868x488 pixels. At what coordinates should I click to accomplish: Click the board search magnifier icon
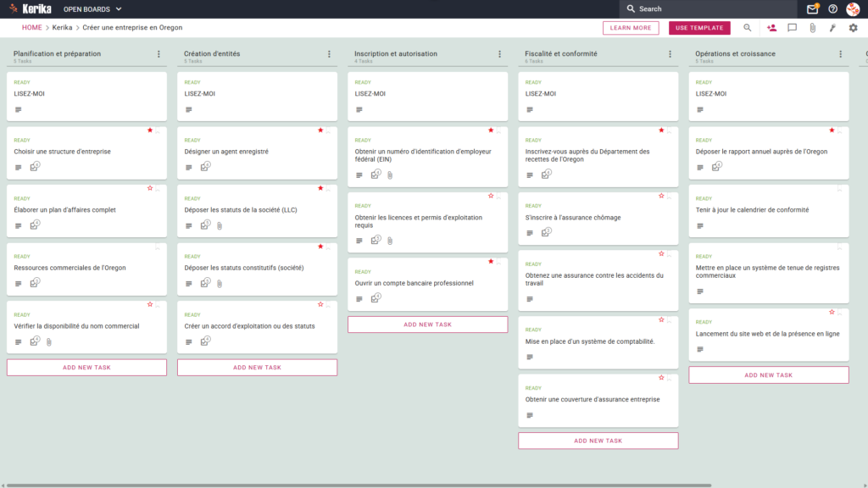748,28
